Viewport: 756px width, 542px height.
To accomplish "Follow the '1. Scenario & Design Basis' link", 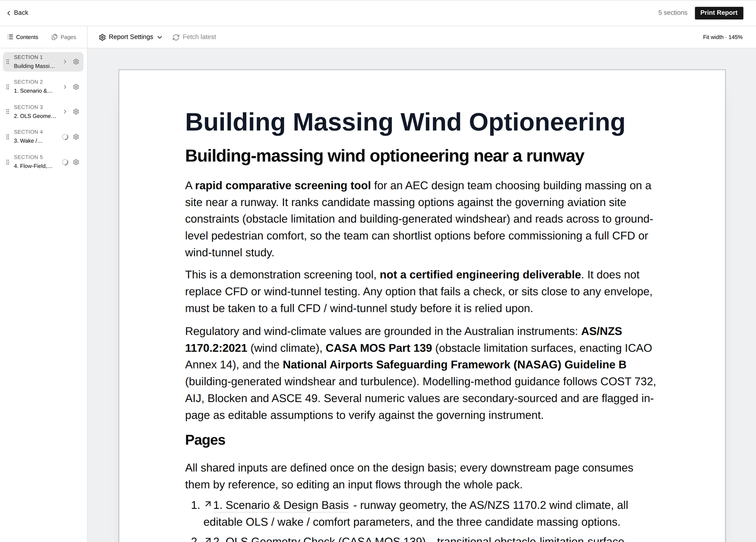I will [281, 505].
